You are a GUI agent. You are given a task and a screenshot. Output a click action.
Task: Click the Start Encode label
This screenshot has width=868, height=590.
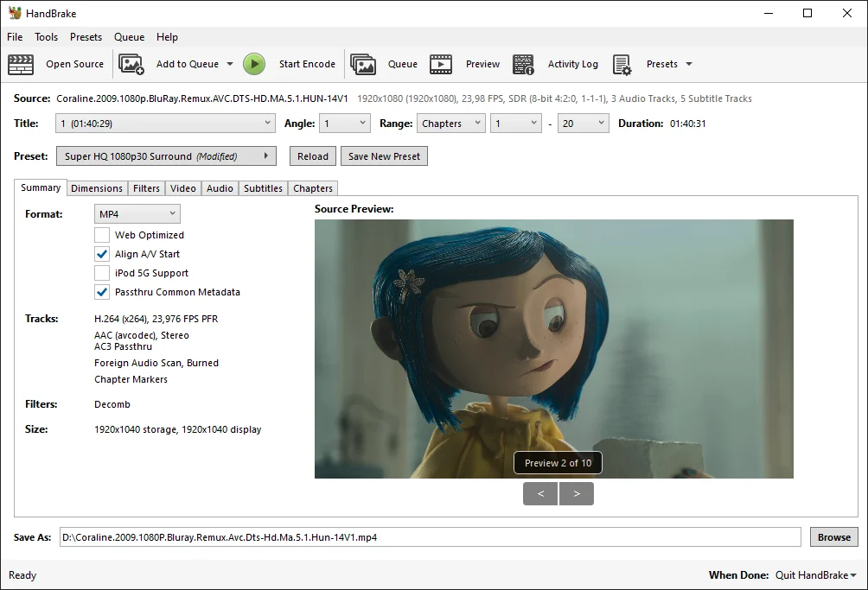(x=307, y=64)
